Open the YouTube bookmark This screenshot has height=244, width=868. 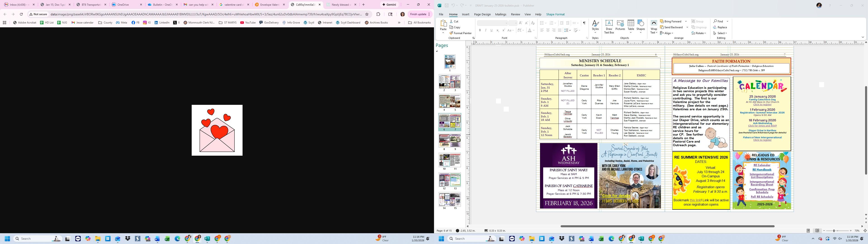coord(248,23)
